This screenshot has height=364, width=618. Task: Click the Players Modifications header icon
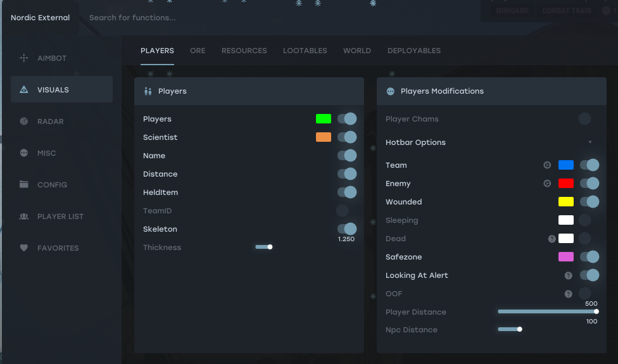[390, 91]
